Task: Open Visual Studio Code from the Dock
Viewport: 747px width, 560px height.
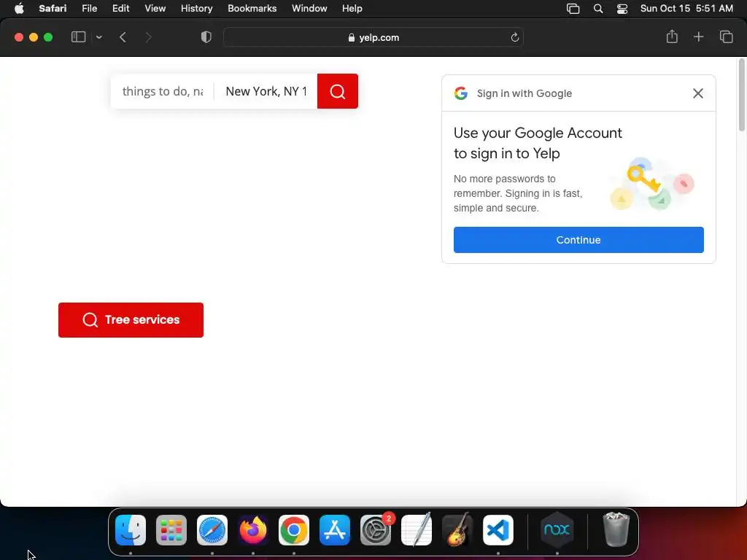Action: (498, 530)
